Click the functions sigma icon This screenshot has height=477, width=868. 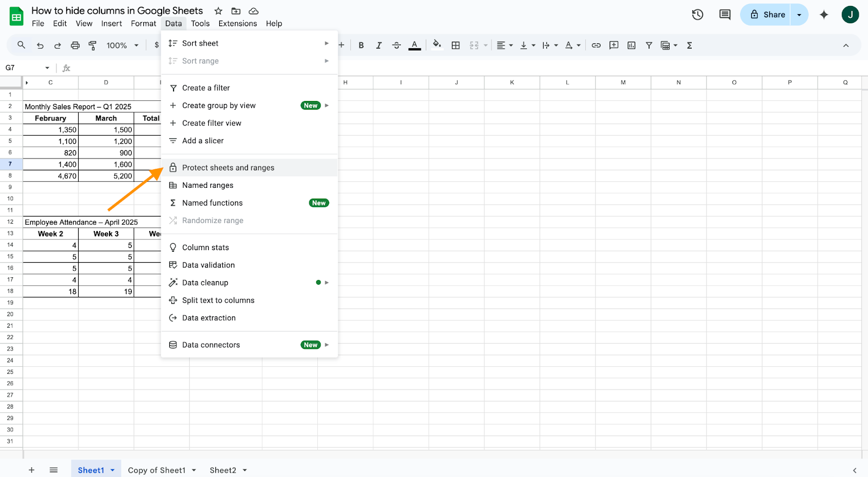(x=690, y=46)
